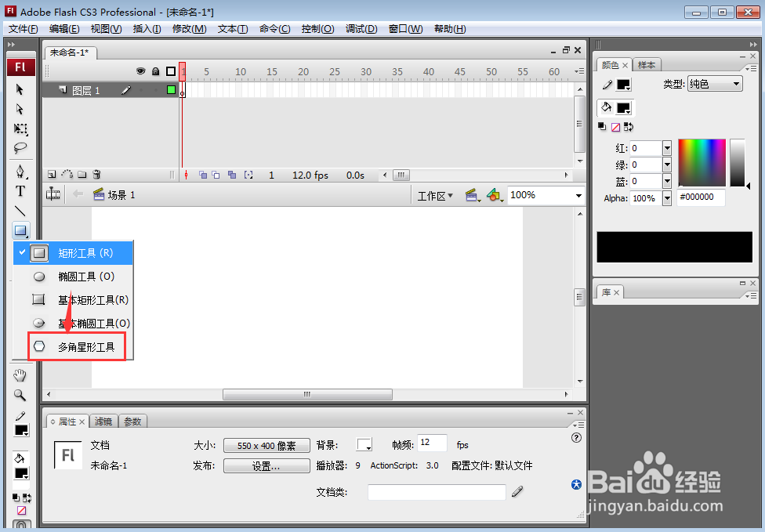Click the Insert Layer icon
Viewport: 765px width, 532px height.
pos(52,175)
